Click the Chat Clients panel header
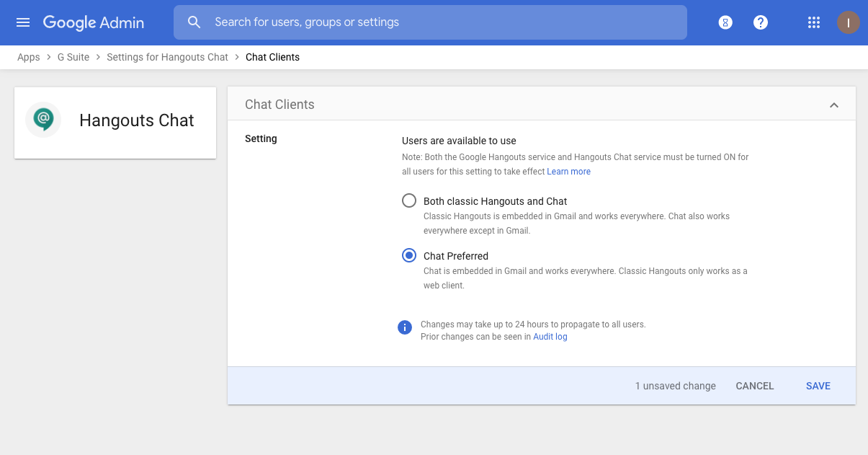This screenshot has height=455, width=868. pyautogui.click(x=279, y=105)
